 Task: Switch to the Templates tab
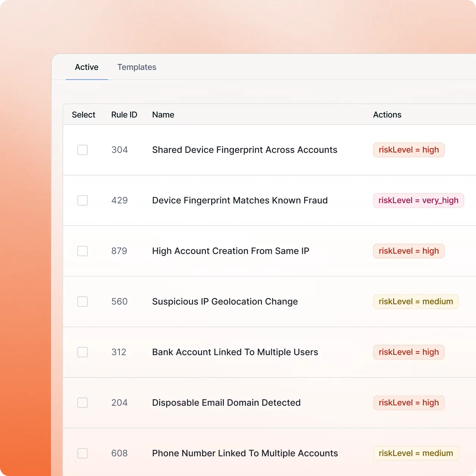(x=136, y=67)
